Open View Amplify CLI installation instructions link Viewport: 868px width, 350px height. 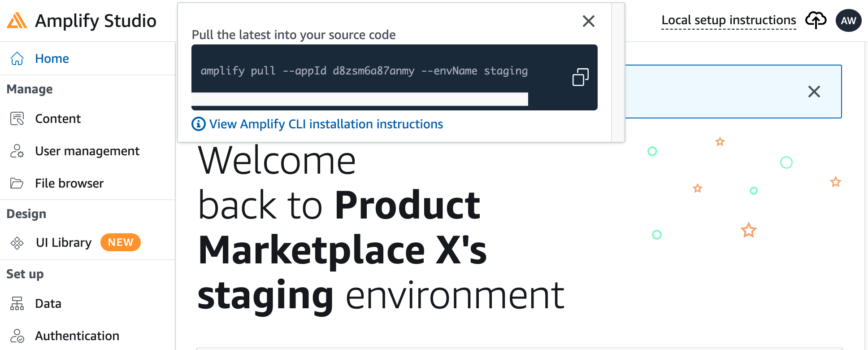[326, 124]
